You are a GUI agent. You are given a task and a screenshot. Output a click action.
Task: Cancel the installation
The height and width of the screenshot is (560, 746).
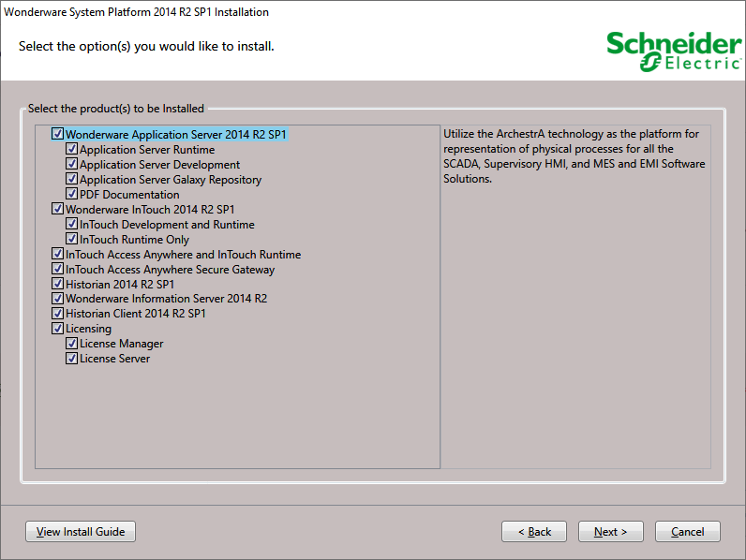(688, 532)
